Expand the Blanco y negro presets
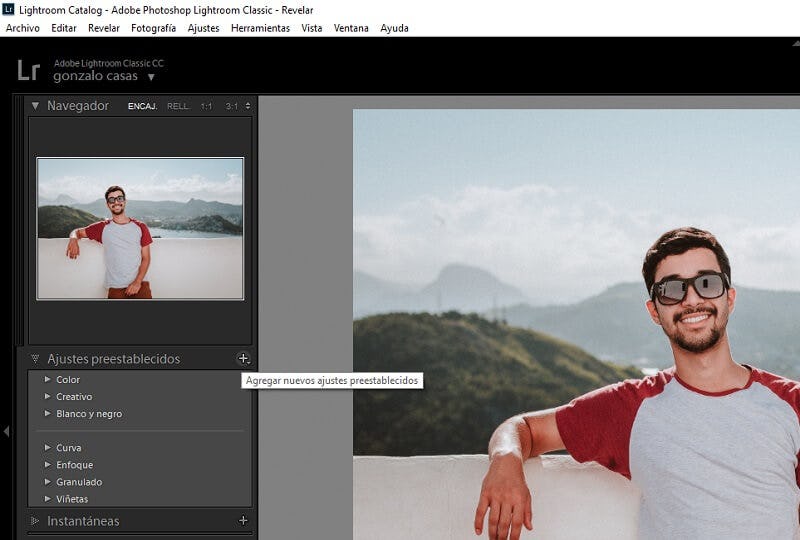 pos(47,414)
